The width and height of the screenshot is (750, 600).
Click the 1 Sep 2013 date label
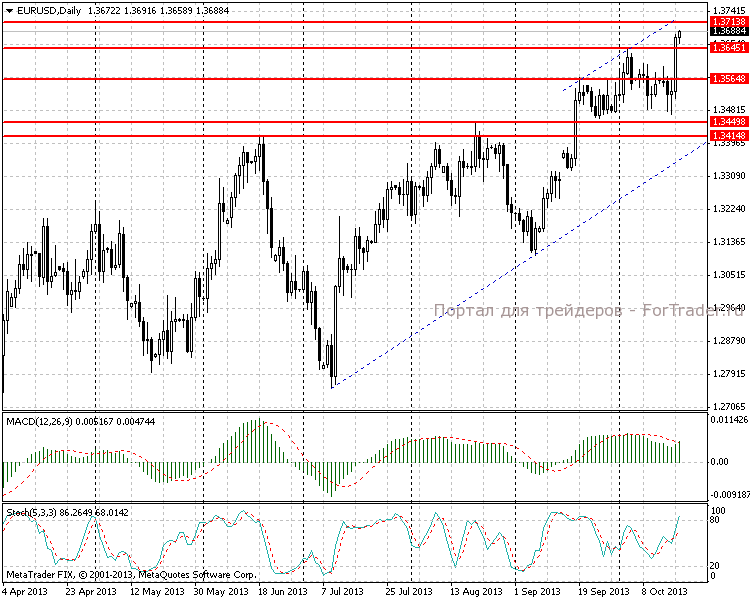click(538, 591)
